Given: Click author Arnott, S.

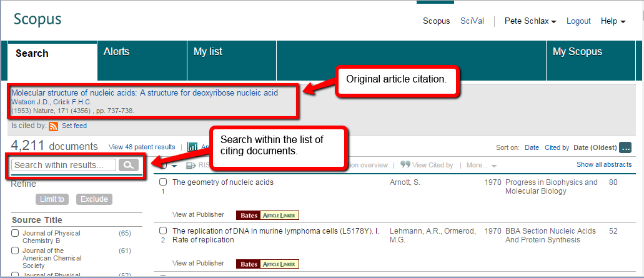Looking at the screenshot, I should (x=405, y=182).
